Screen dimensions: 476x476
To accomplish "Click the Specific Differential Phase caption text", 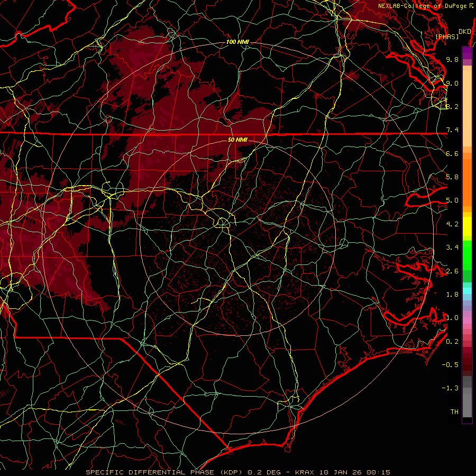I will pos(237,472).
